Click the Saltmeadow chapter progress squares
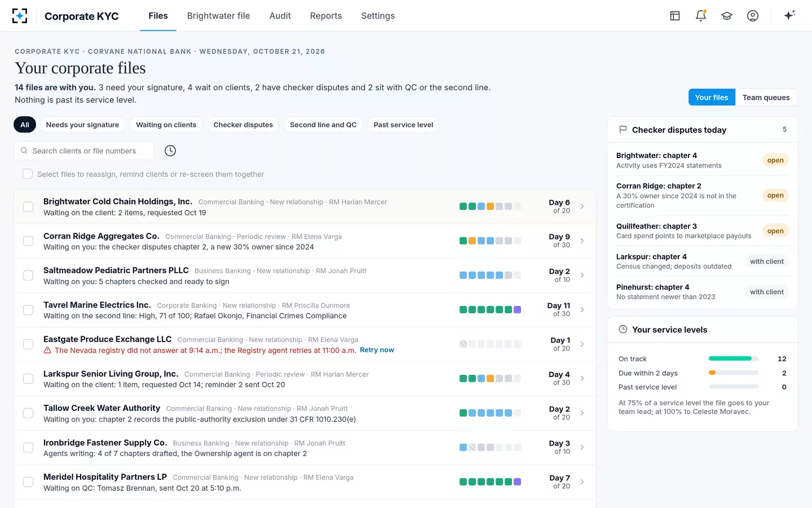The height and width of the screenshot is (508, 812). pos(490,275)
